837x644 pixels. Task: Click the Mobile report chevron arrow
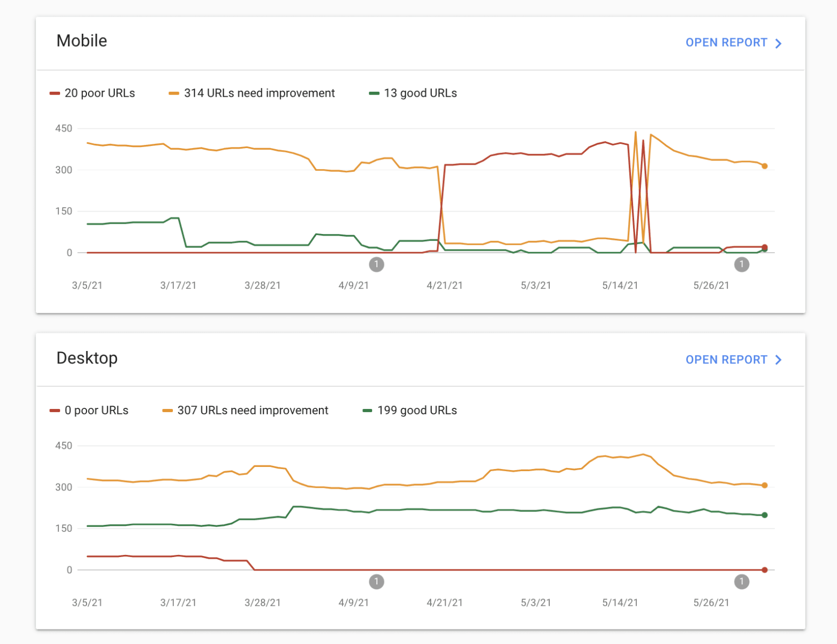click(x=778, y=43)
